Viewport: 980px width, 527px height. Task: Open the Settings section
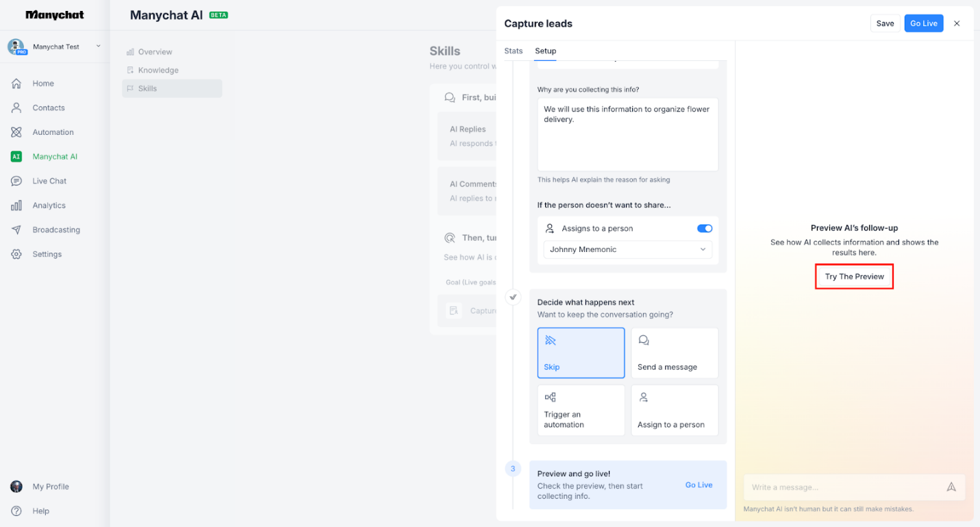pos(47,254)
